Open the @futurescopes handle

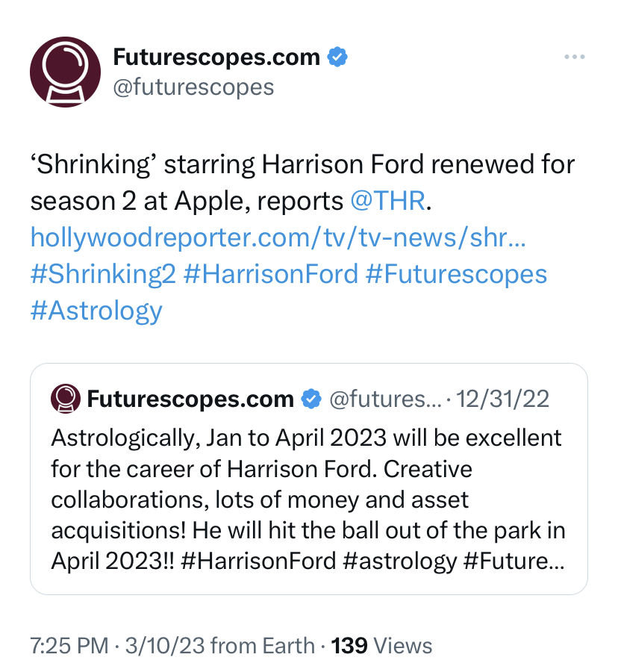[193, 87]
